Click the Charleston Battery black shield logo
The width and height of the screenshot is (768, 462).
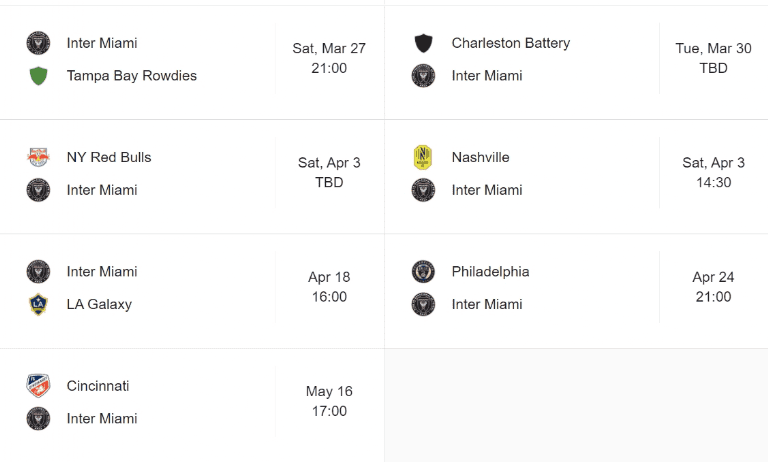[423, 43]
